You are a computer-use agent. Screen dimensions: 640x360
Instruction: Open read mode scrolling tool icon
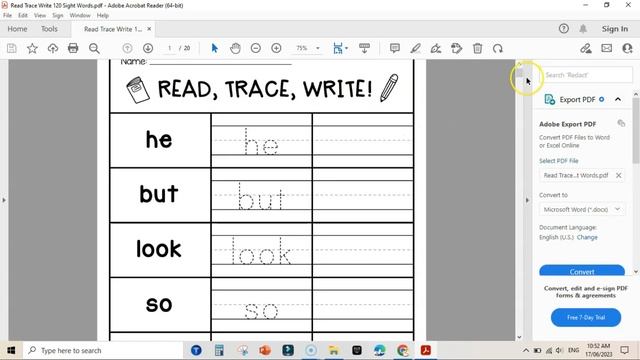pyautogui.click(x=364, y=48)
